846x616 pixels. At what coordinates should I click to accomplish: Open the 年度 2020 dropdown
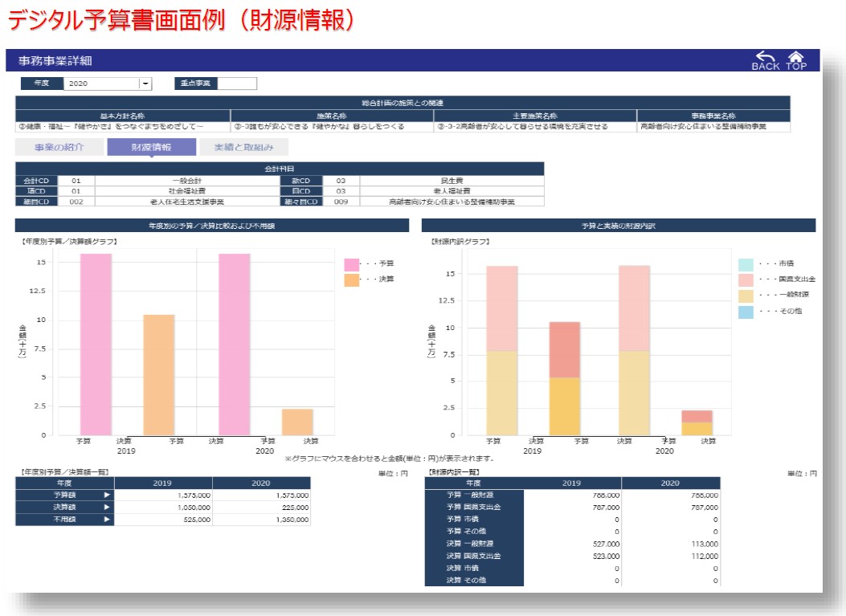pyautogui.click(x=145, y=84)
